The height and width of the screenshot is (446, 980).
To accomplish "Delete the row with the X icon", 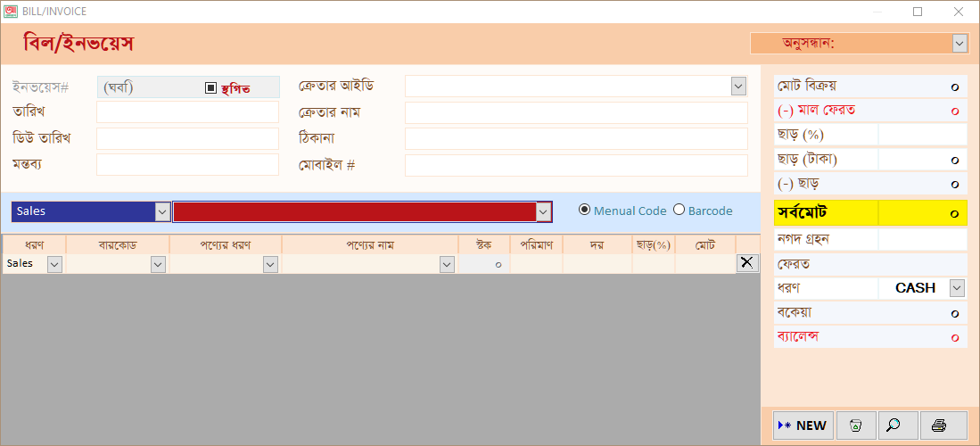I will pos(746,263).
